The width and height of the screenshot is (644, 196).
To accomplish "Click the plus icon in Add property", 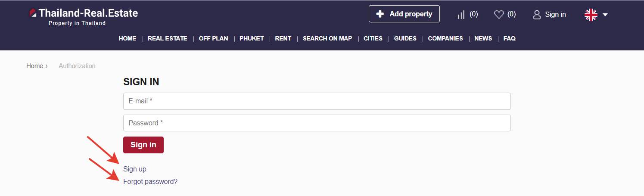I will point(380,14).
